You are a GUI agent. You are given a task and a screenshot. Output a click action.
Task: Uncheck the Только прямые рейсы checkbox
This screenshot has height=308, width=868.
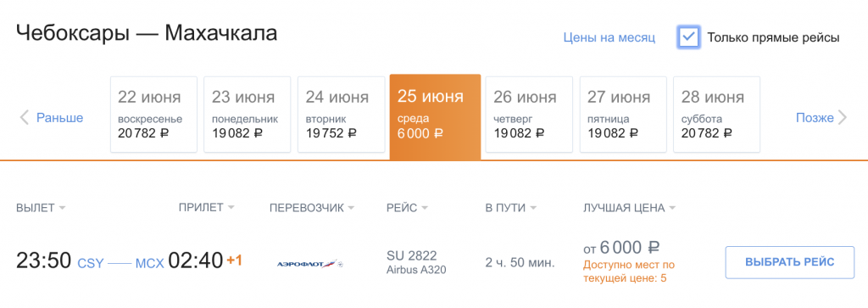688,37
